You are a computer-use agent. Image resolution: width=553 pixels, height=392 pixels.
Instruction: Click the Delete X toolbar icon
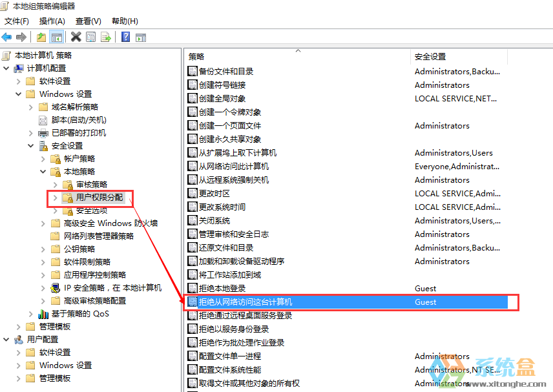(76, 37)
